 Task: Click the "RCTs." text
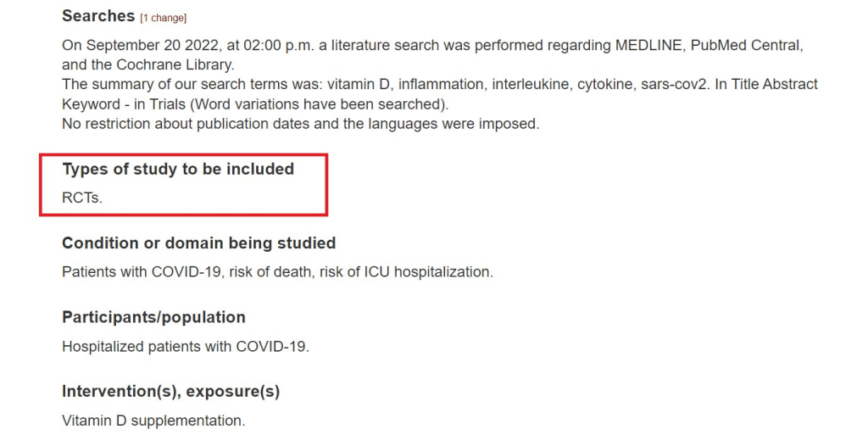[x=82, y=198]
